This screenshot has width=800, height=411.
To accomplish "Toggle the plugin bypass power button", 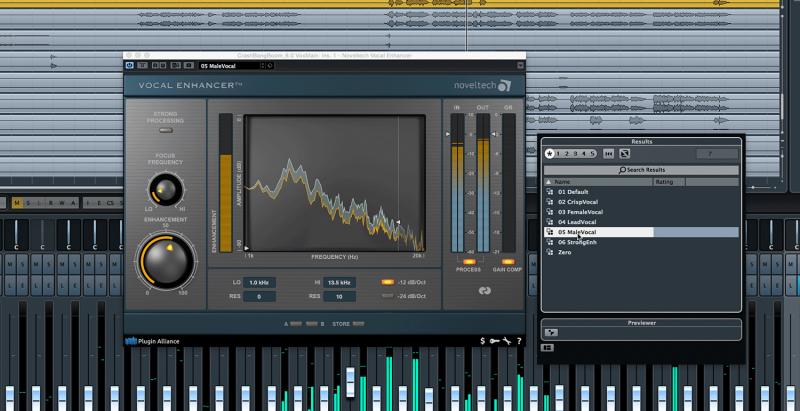I will click(130, 65).
